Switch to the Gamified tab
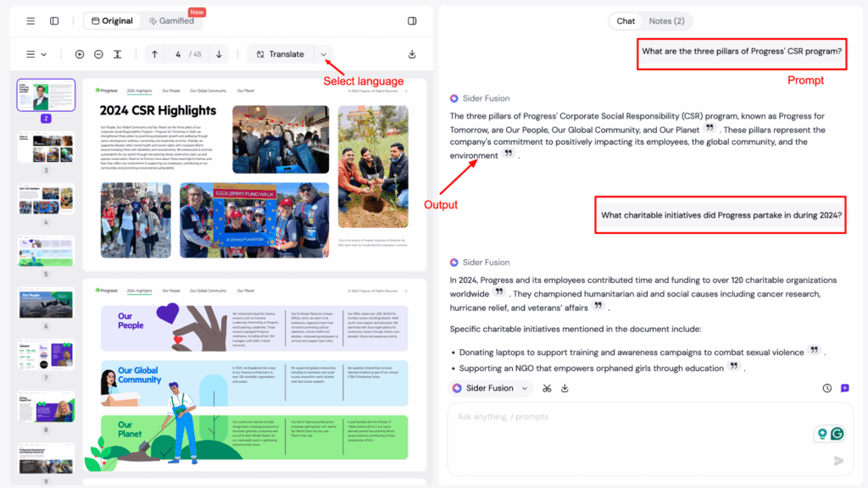Viewport: 868px width, 488px height. coord(172,20)
